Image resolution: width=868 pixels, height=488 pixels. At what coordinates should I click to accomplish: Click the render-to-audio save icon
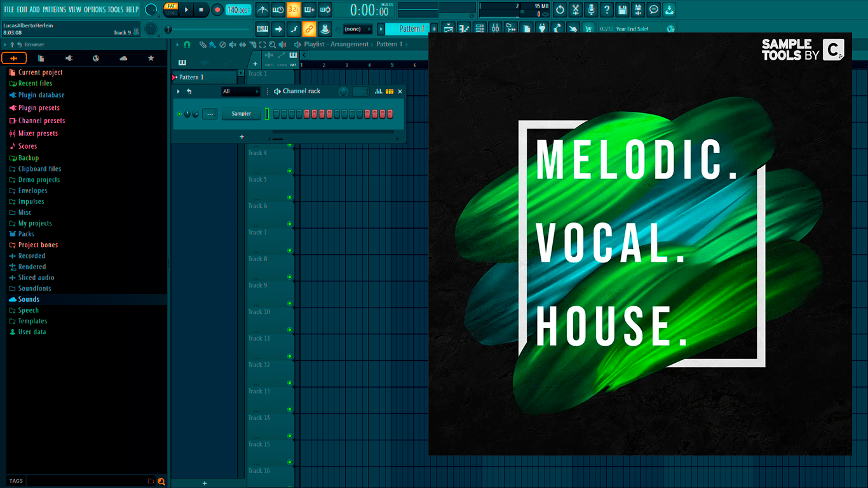(x=638, y=10)
